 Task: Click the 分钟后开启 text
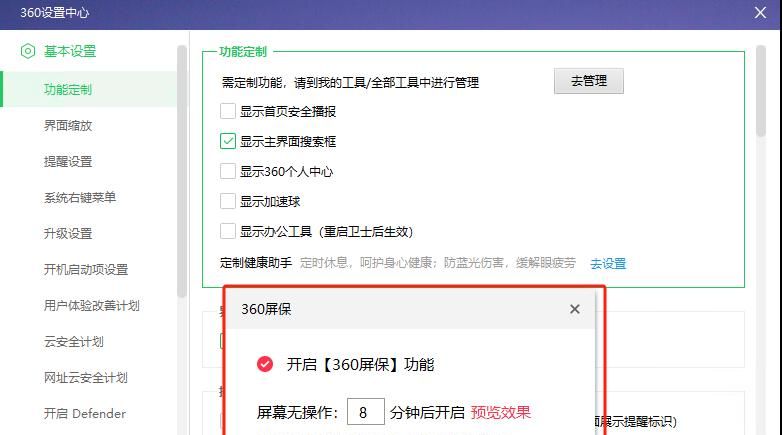[427, 413]
